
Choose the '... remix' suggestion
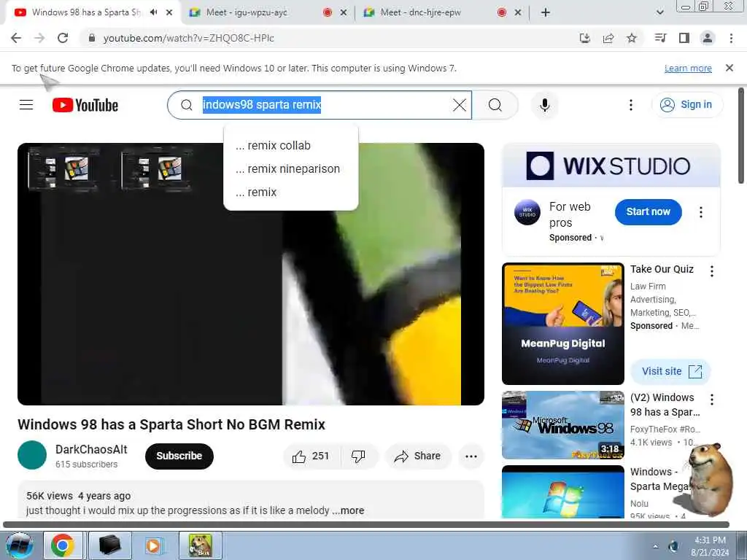290,192
